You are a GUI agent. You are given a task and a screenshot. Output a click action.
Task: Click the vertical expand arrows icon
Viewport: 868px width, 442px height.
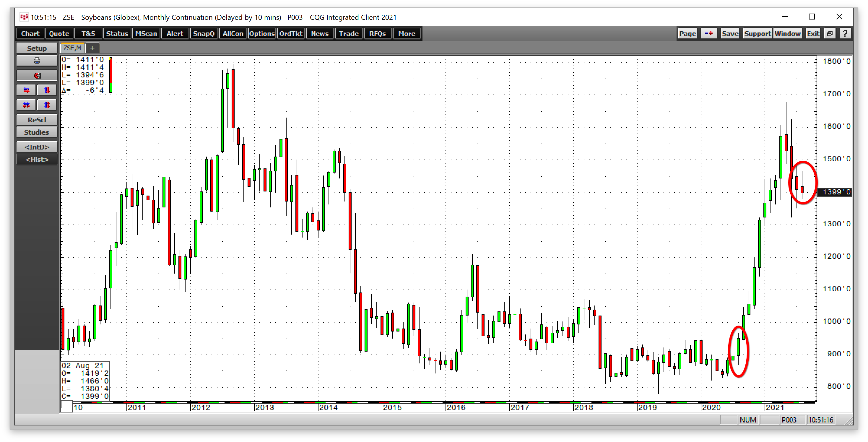47,90
